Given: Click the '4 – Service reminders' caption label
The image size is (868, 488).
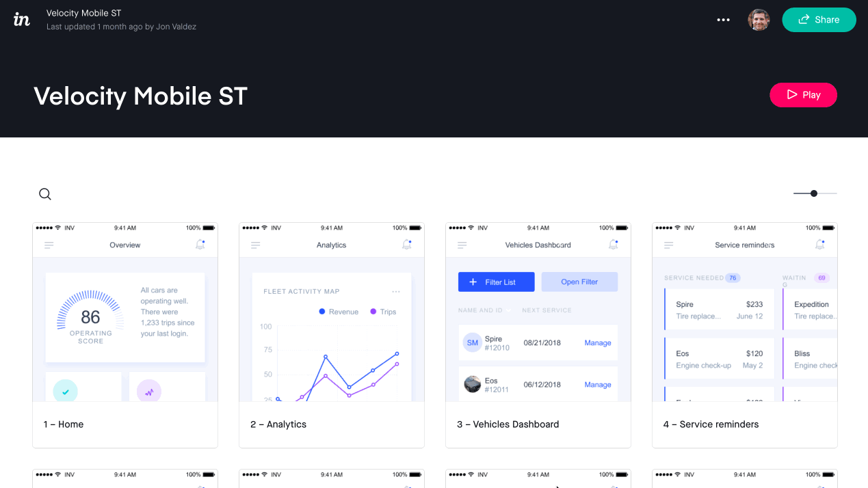Looking at the screenshot, I should point(711,424).
